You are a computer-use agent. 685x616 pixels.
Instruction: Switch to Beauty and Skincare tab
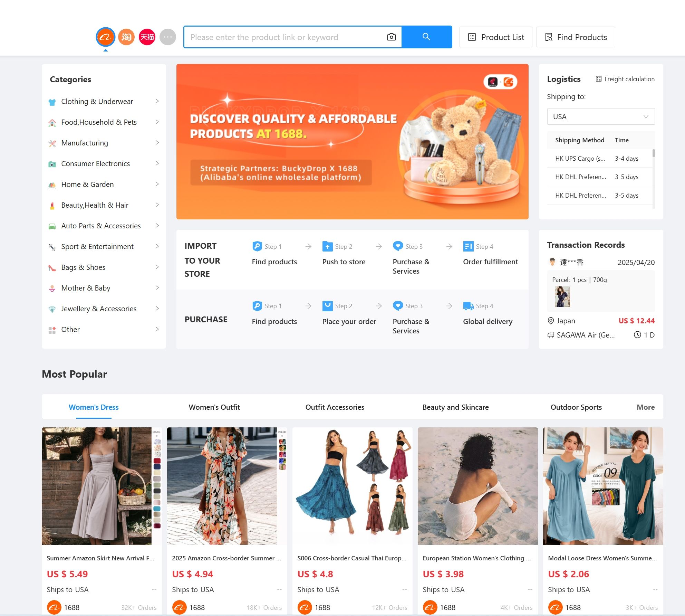click(455, 407)
